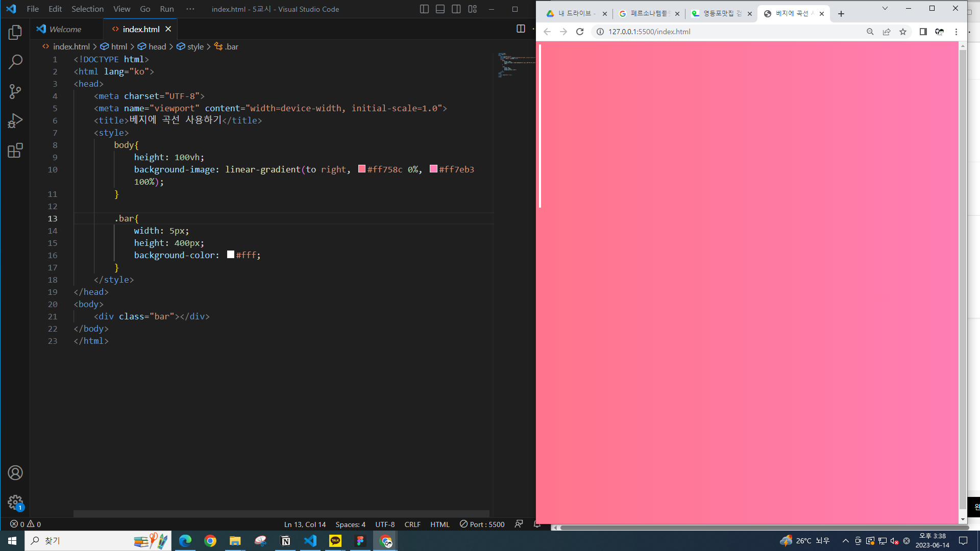
Task: Click the #ff758c color swatch in code
Action: [362, 169]
